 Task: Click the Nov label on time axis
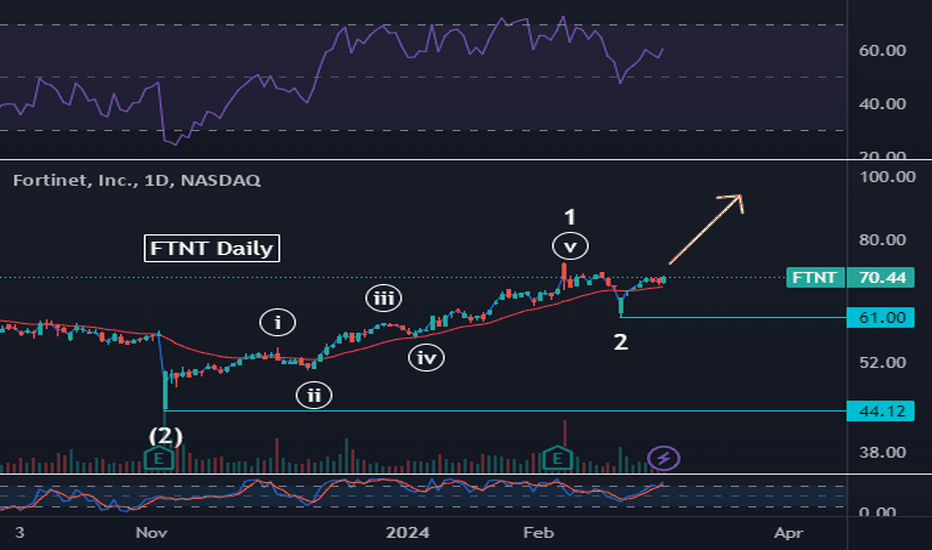(x=151, y=533)
